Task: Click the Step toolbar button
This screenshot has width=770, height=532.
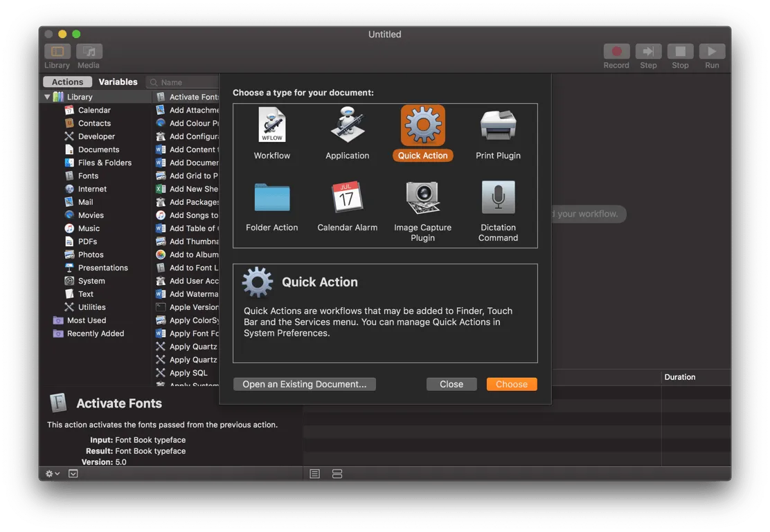Action: pyautogui.click(x=648, y=51)
